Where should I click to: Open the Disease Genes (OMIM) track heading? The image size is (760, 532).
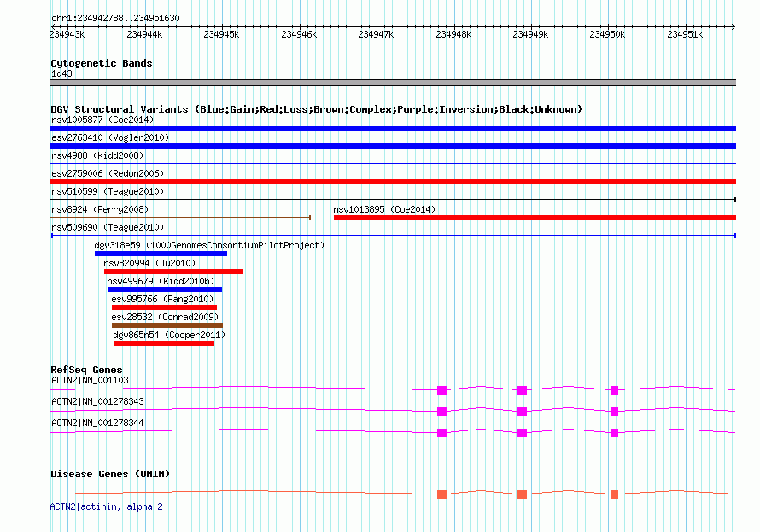[110, 474]
